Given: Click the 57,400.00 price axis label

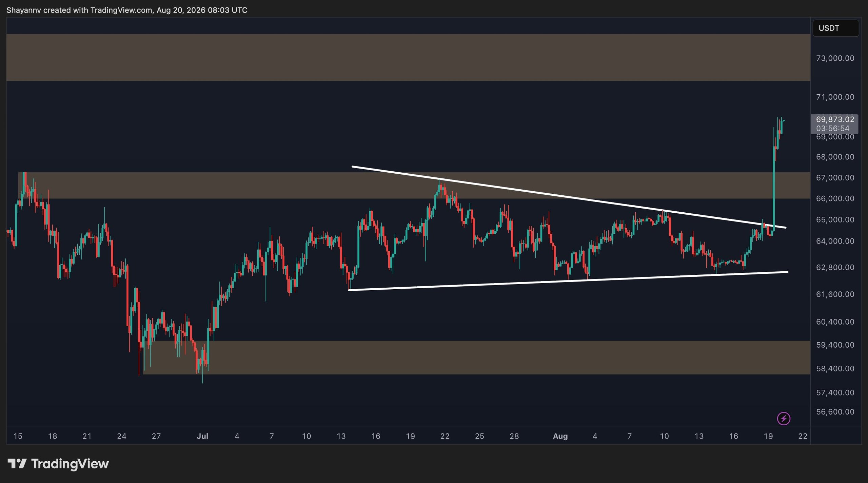Looking at the screenshot, I should tap(835, 393).
